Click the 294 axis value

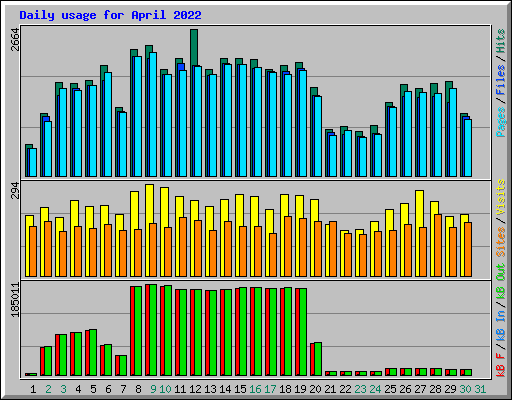[15, 190]
